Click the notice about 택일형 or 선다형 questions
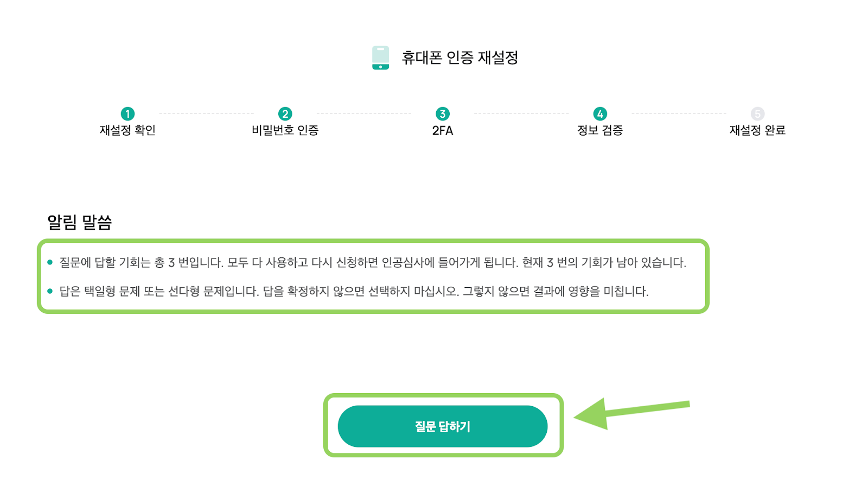This screenshot has width=868, height=492. coord(354,291)
